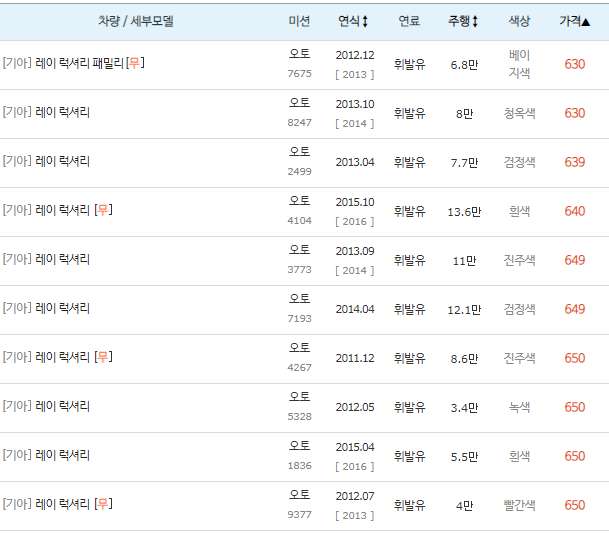Click the 2012.07 year cell

(355, 496)
